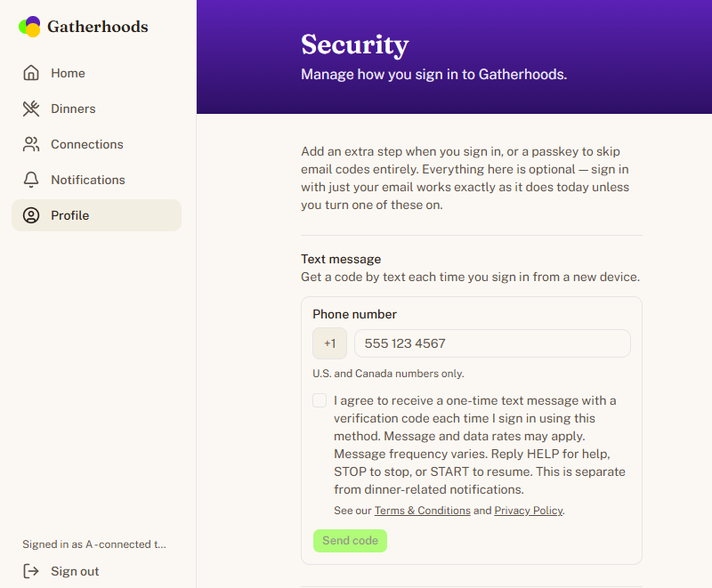Screen dimensions: 712x588
Task: Click the Profile user circle icon
Action: (x=31, y=215)
